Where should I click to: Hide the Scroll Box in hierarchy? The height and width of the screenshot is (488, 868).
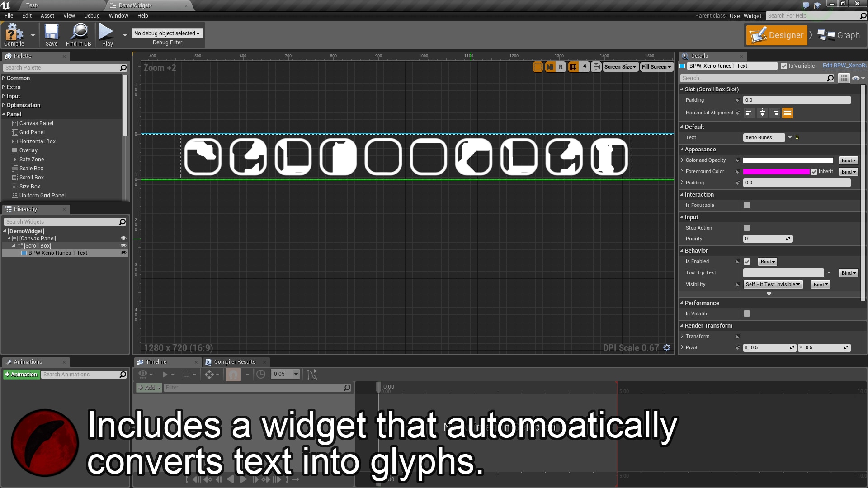point(123,245)
